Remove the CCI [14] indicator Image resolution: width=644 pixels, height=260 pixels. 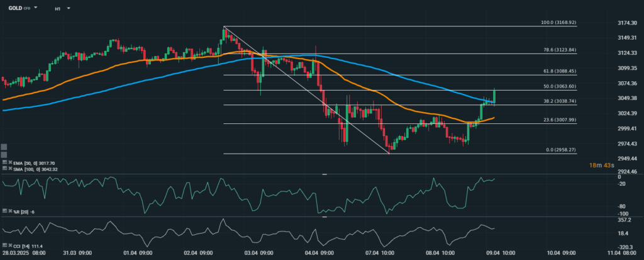(10, 245)
